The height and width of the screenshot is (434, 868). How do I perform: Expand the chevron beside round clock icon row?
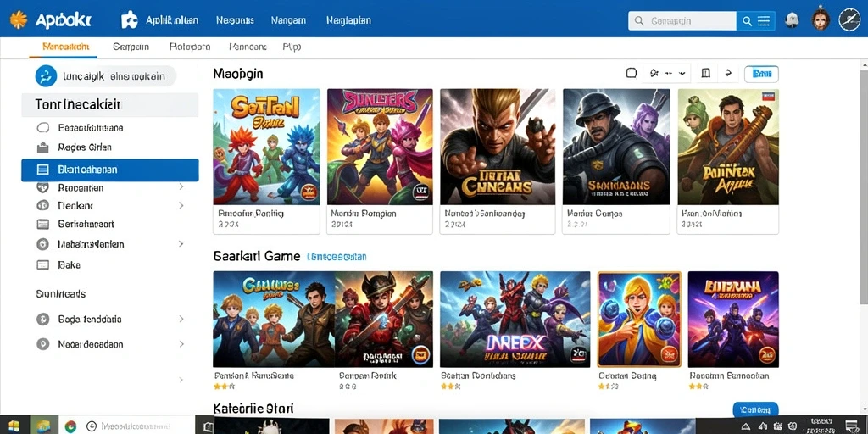(181, 243)
